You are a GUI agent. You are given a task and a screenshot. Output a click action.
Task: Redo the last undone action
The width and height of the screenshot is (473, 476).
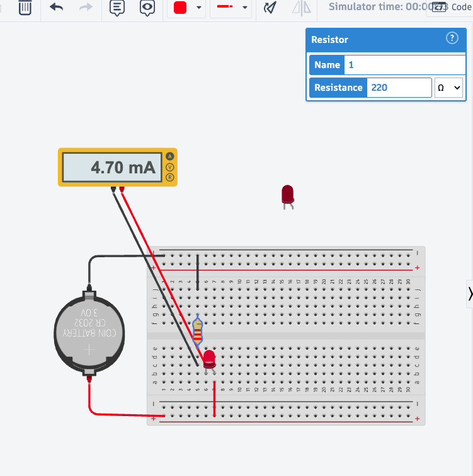(x=86, y=7)
